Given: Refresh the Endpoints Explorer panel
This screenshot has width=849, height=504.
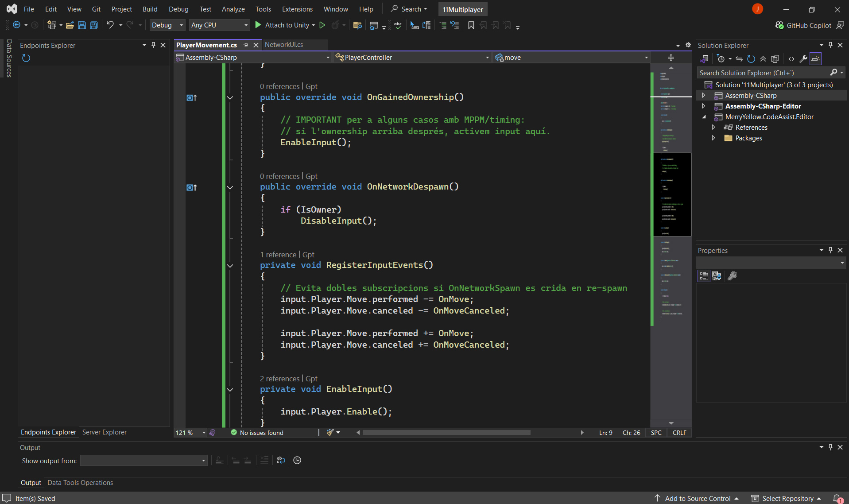Looking at the screenshot, I should [26, 58].
